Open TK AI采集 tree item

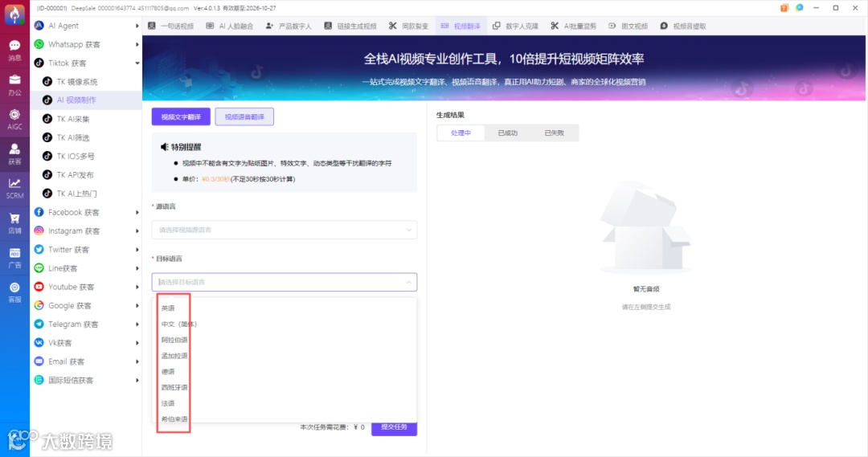coord(72,119)
